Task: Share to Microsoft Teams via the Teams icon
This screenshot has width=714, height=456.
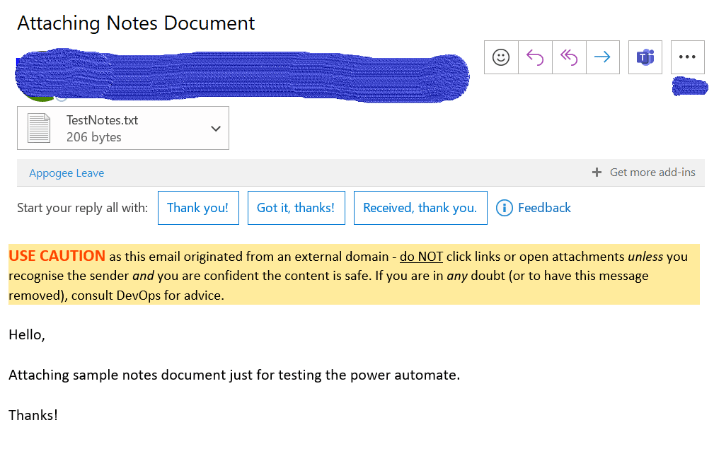Action: point(645,57)
